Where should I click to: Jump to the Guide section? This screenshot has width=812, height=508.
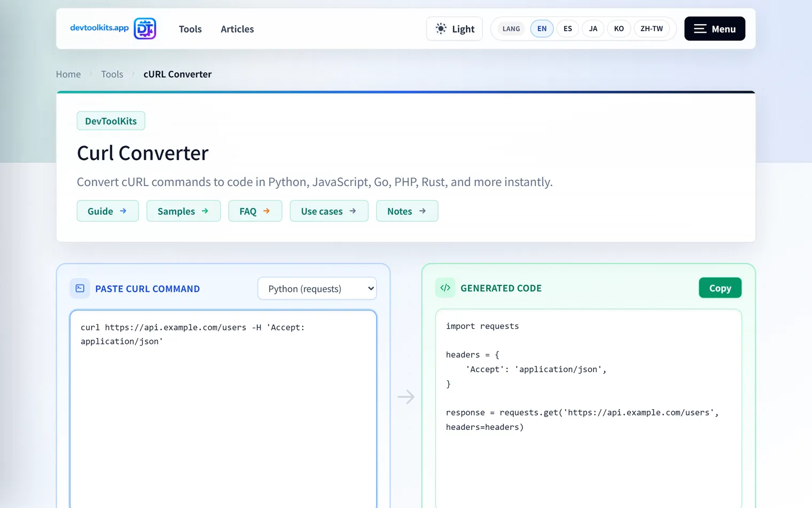coord(108,211)
